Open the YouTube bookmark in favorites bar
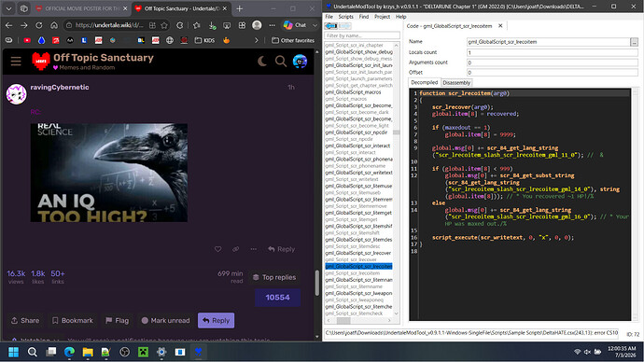The height and width of the screenshot is (362, 644). click(27, 40)
